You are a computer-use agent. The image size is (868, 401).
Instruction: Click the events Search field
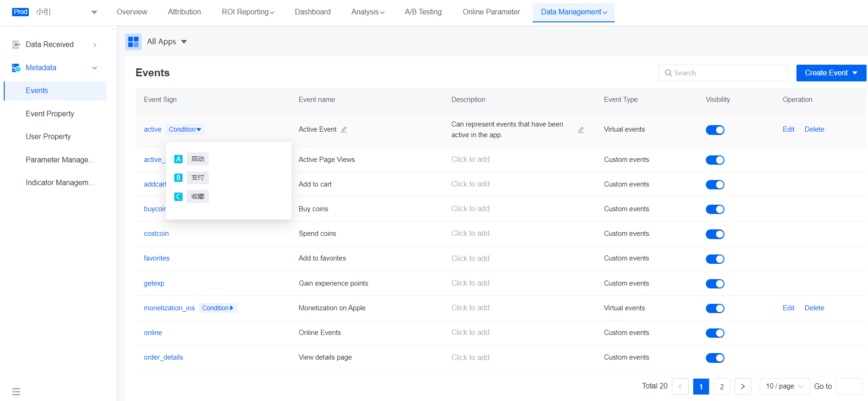[x=723, y=73]
